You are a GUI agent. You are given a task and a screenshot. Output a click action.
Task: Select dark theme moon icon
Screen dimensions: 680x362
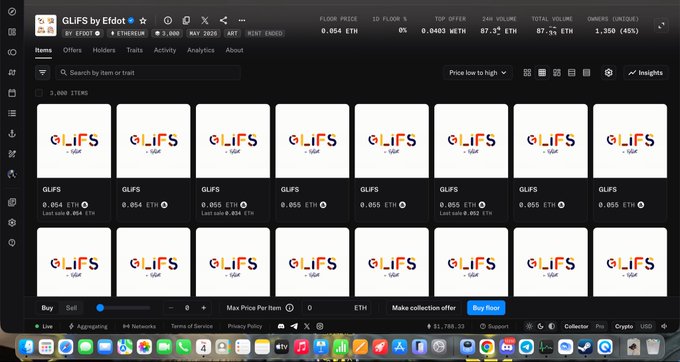[540, 326]
